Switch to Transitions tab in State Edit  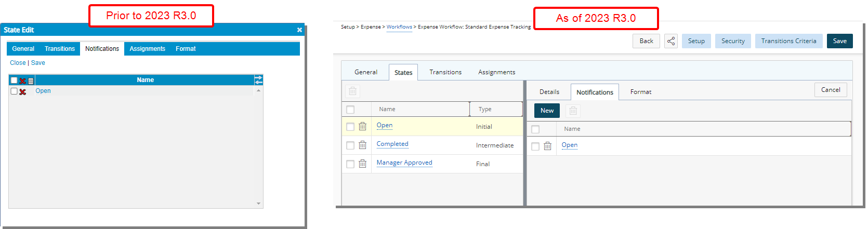[60, 49]
